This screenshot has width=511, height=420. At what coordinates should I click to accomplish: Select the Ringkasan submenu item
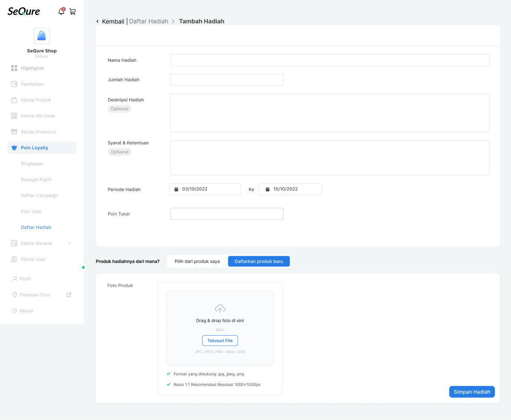(x=32, y=164)
